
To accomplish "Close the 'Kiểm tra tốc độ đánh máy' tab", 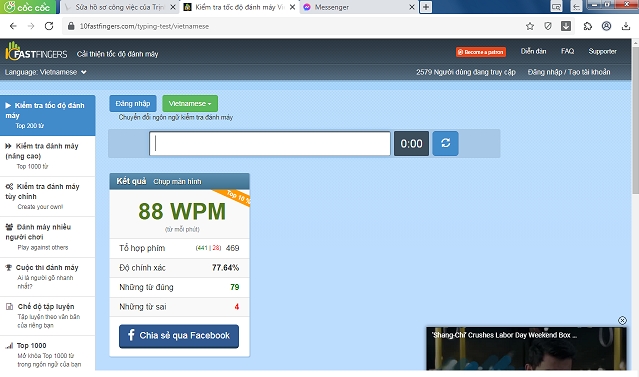I will (292, 7).
